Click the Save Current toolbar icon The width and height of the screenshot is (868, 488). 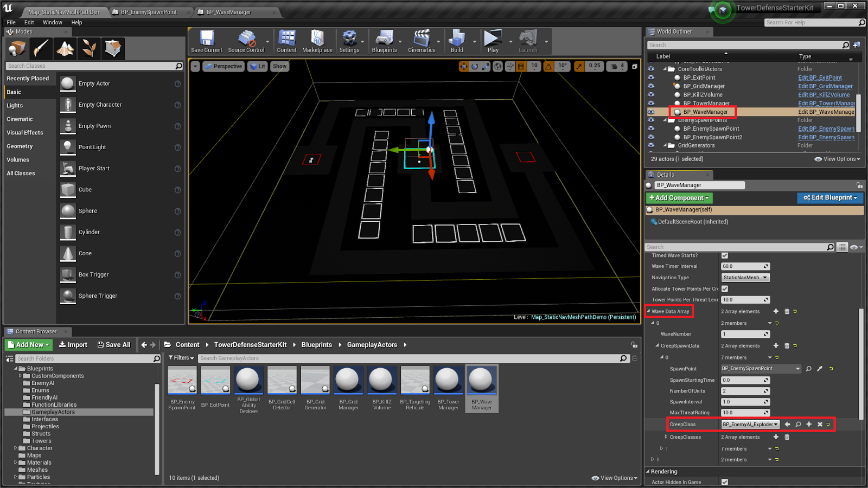[x=207, y=41]
